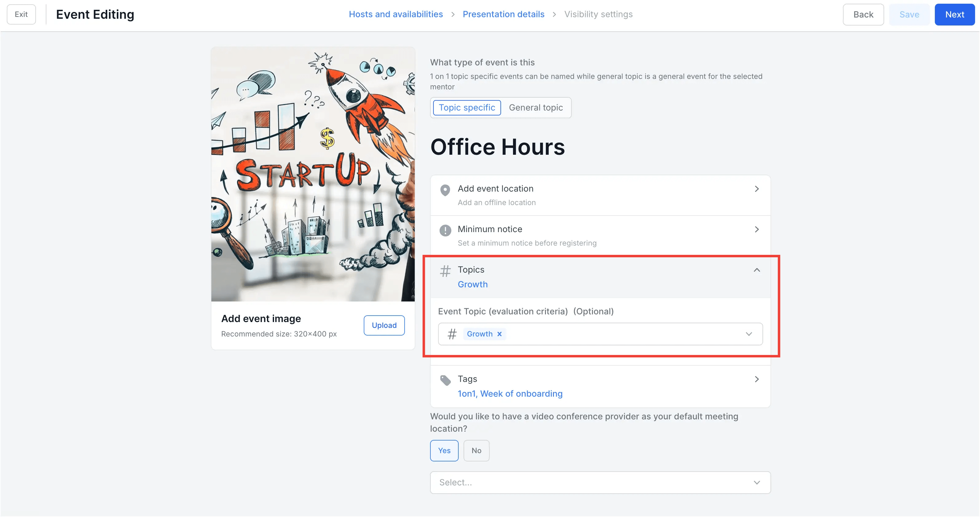Click the Next button
This screenshot has width=980, height=517.
[954, 14]
